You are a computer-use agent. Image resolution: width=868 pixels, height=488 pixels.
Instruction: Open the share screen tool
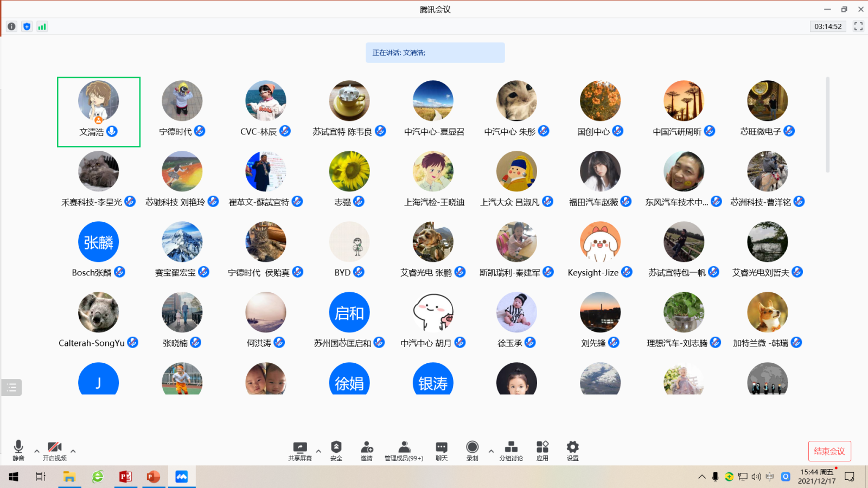(x=299, y=450)
